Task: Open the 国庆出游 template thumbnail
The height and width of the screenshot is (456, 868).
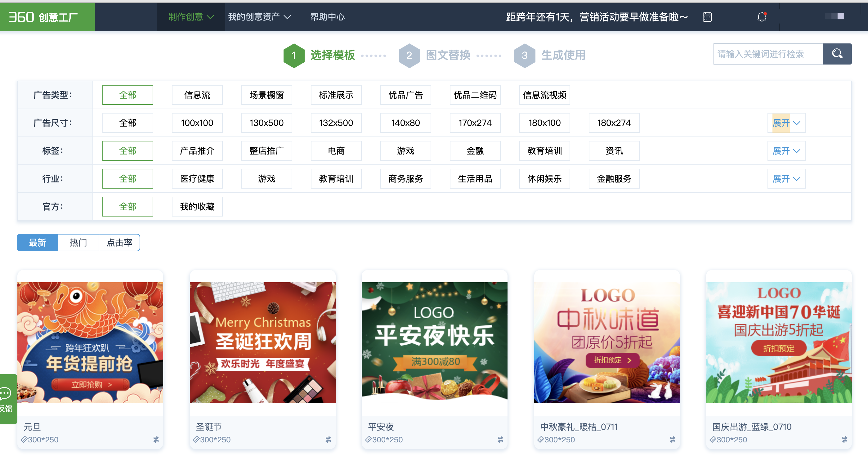Action: tap(779, 343)
